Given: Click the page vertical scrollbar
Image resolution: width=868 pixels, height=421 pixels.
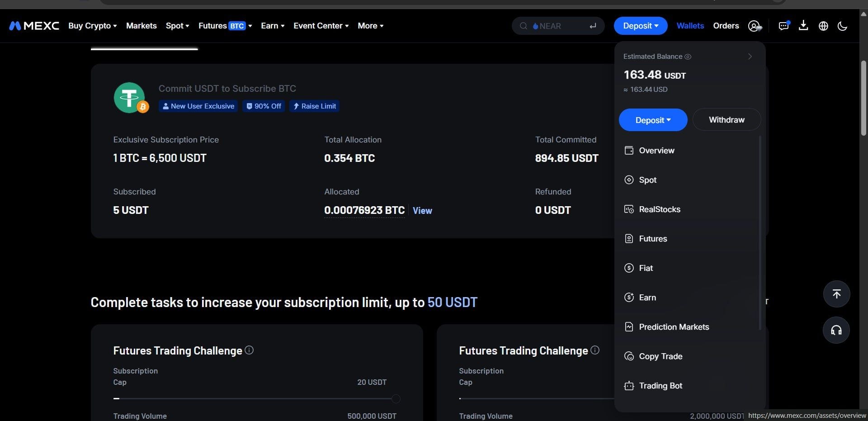Looking at the screenshot, I should (x=863, y=97).
